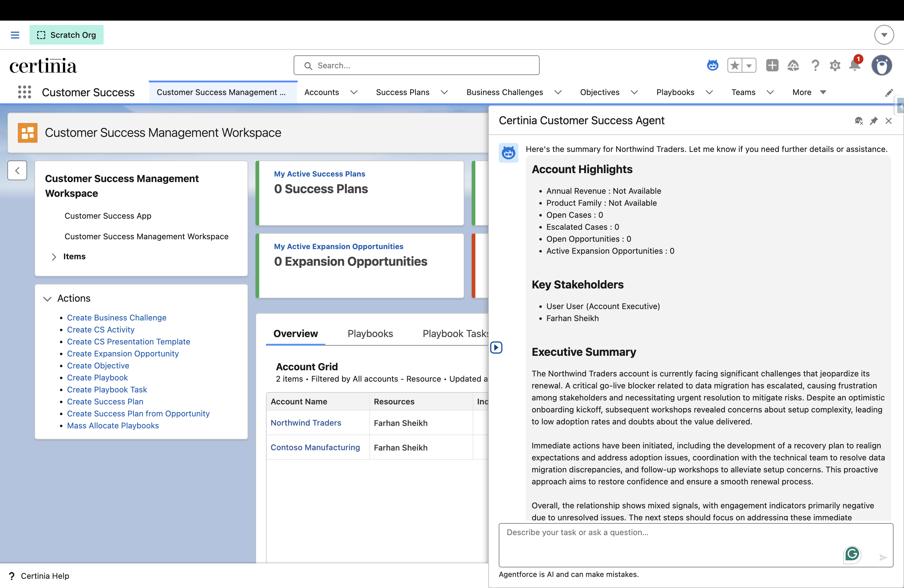Click My Active Expansion Opportunities link
This screenshot has height=588, width=904.
coord(339,247)
